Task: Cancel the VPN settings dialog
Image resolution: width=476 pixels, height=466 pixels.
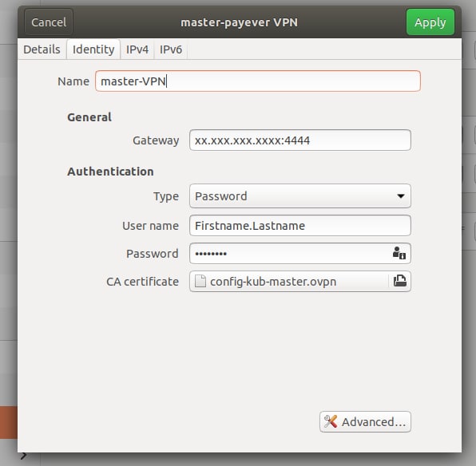Action: point(49,22)
